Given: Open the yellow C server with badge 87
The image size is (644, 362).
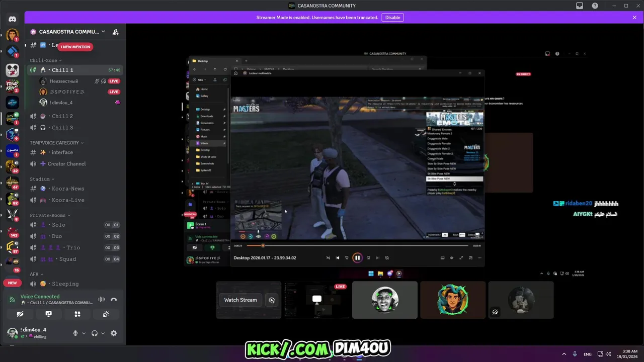Looking at the screenshot, I should point(12,247).
